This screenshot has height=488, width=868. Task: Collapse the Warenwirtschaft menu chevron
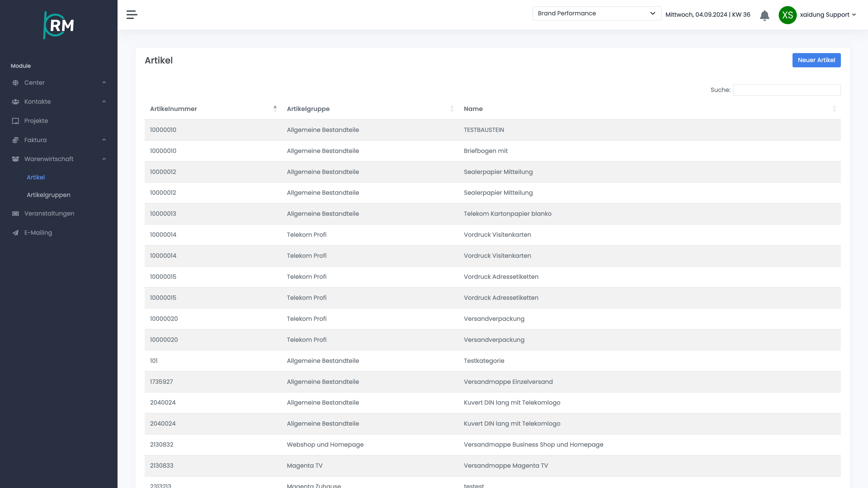point(104,159)
